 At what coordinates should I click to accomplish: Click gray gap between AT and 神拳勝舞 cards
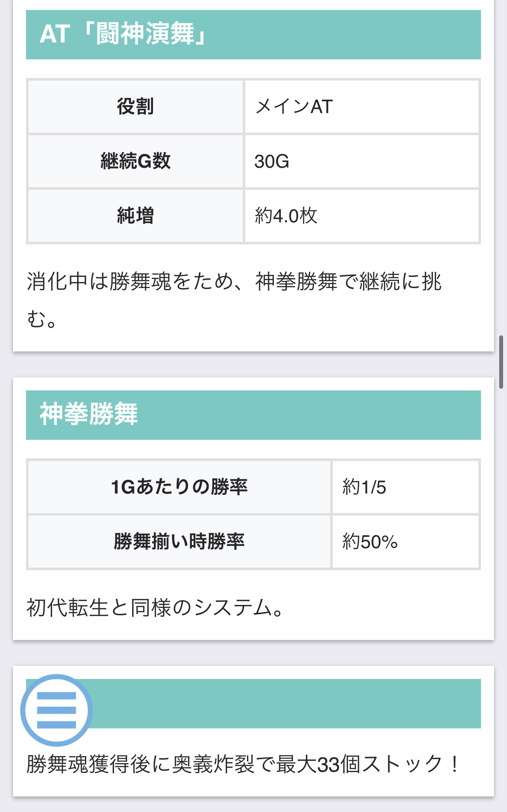pos(253,364)
